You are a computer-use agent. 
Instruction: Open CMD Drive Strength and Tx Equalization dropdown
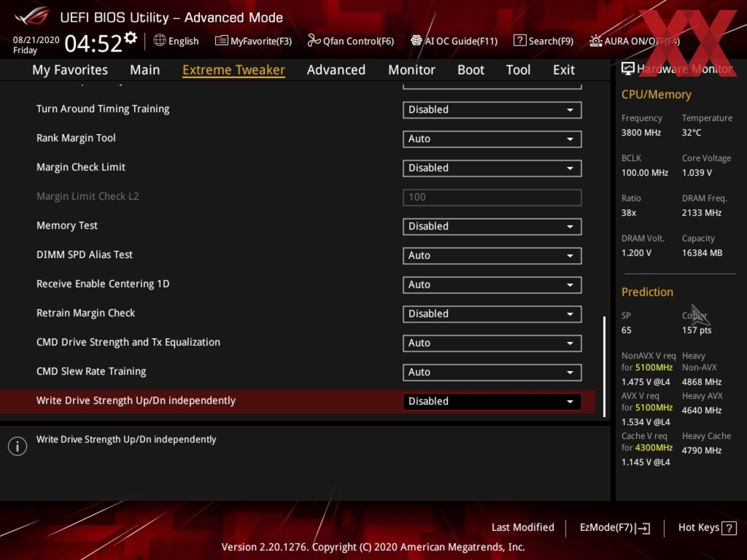[x=492, y=343]
